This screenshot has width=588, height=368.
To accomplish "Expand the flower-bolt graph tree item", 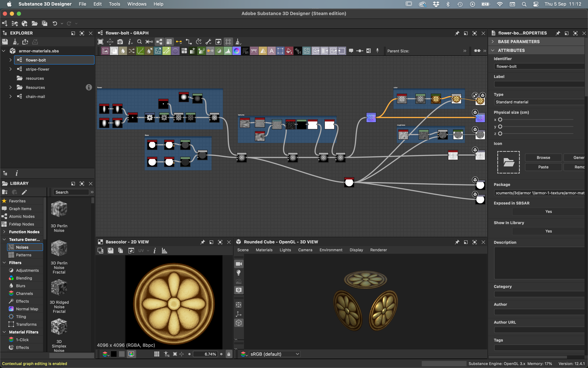I will click(x=10, y=60).
